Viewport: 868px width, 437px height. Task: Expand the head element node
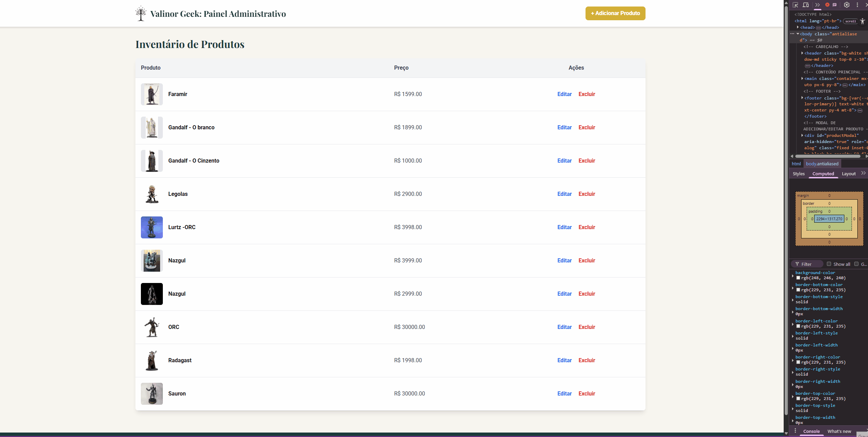(x=798, y=27)
